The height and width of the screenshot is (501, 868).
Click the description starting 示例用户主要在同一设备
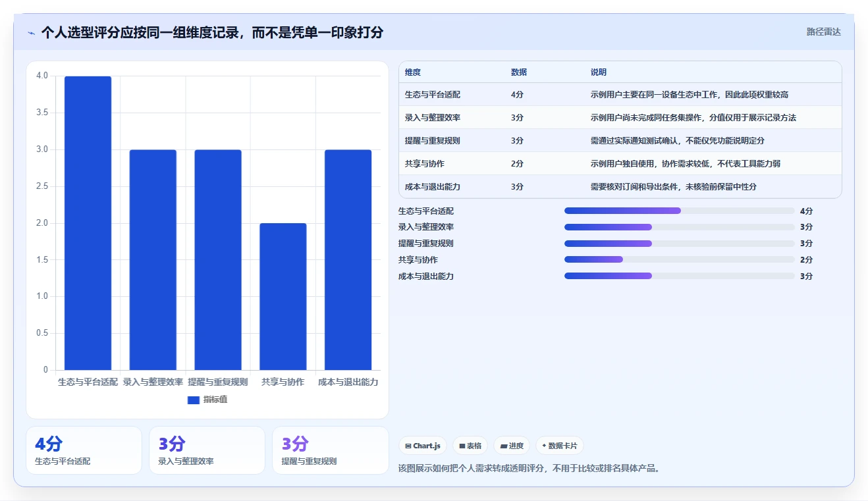click(690, 95)
